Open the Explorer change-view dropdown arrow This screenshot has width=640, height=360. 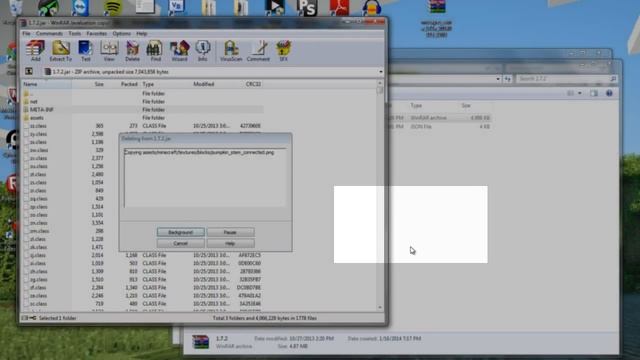pyautogui.click(x=580, y=93)
